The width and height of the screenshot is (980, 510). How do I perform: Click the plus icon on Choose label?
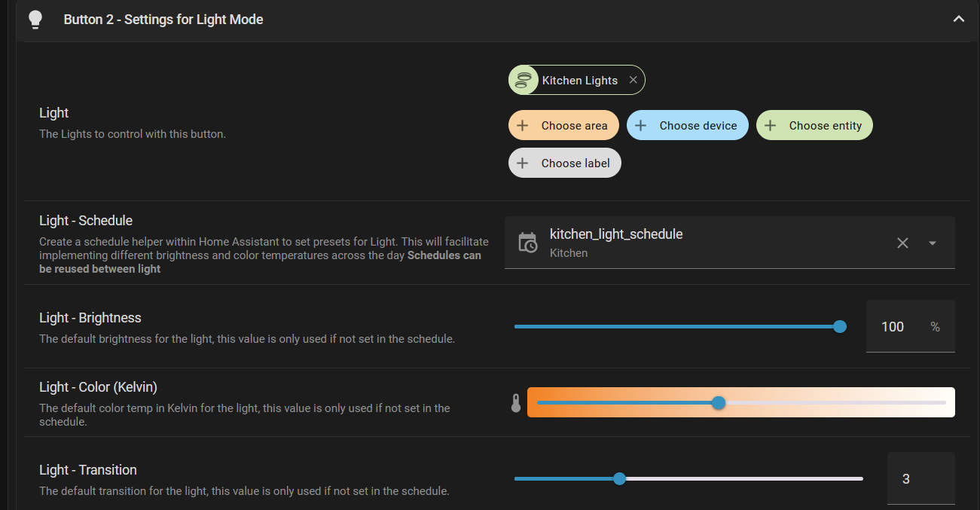(x=522, y=163)
